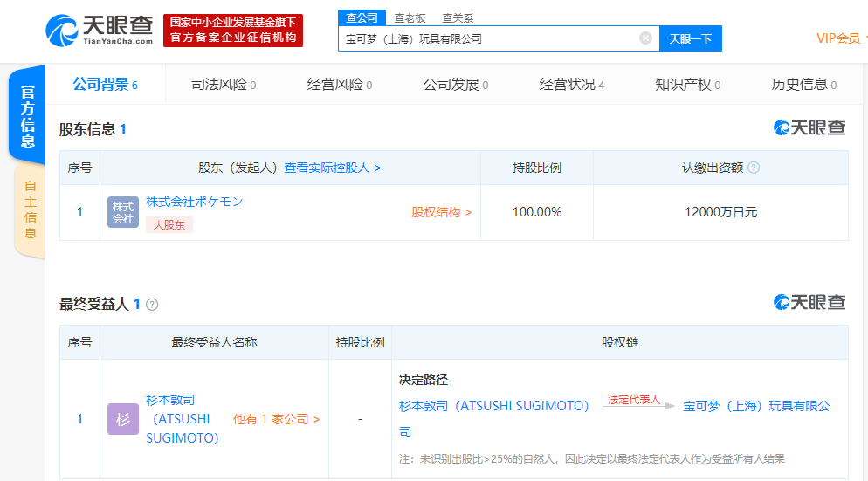Open the 知识产权 tab

pos(687,84)
